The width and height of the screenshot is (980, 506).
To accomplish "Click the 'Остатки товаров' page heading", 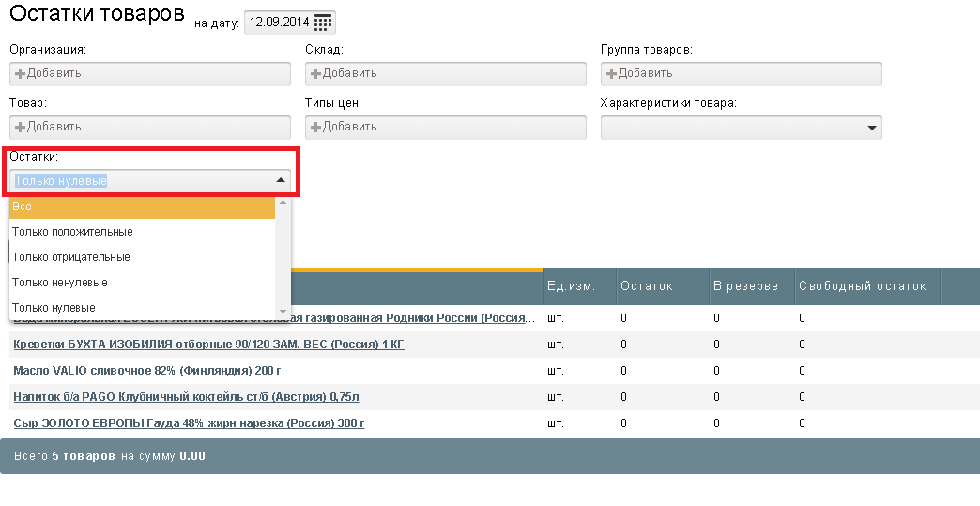I will point(97,14).
